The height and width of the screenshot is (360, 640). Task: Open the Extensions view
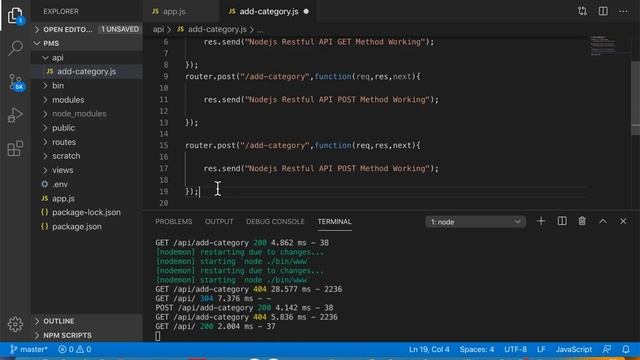point(15,148)
